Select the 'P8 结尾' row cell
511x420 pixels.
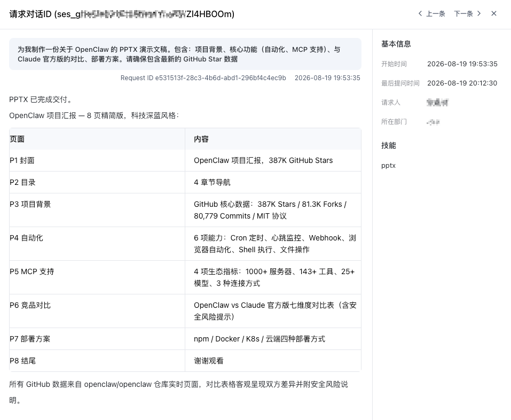97,361
